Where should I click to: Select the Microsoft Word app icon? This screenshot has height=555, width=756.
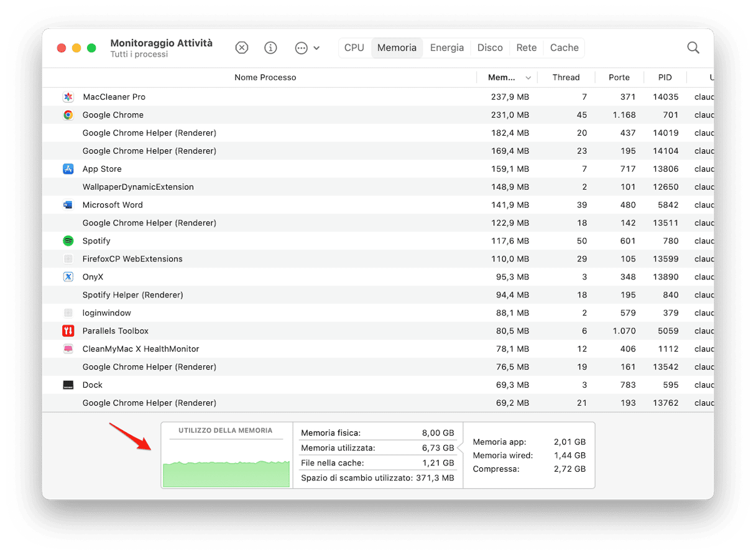(68, 205)
